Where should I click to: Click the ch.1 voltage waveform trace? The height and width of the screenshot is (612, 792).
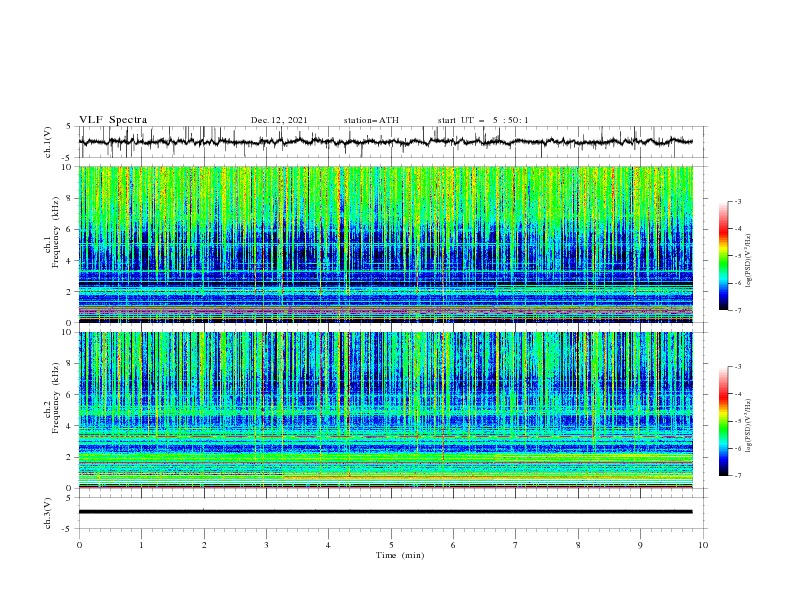click(x=385, y=142)
